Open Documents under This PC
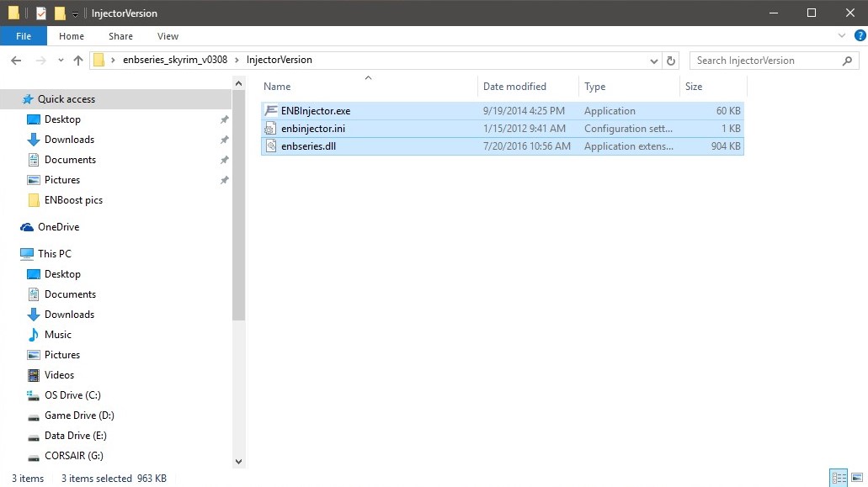 pos(70,294)
